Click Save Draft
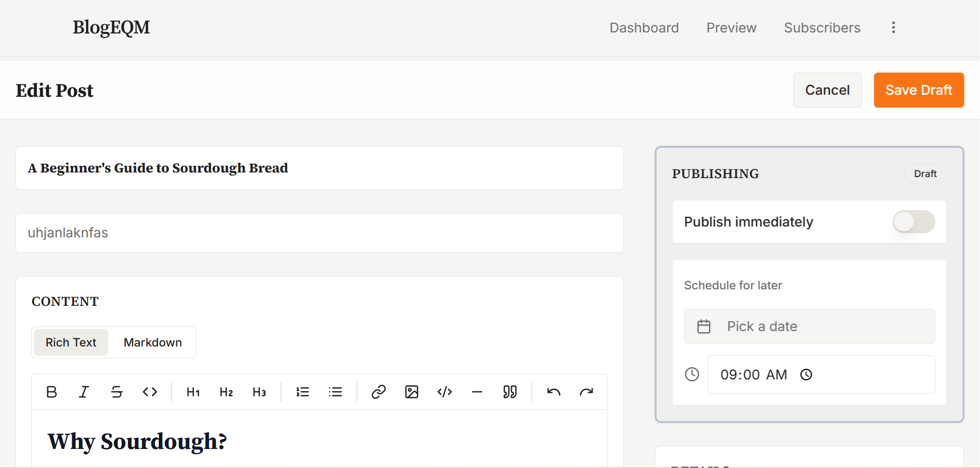The height and width of the screenshot is (468, 980). point(919,90)
